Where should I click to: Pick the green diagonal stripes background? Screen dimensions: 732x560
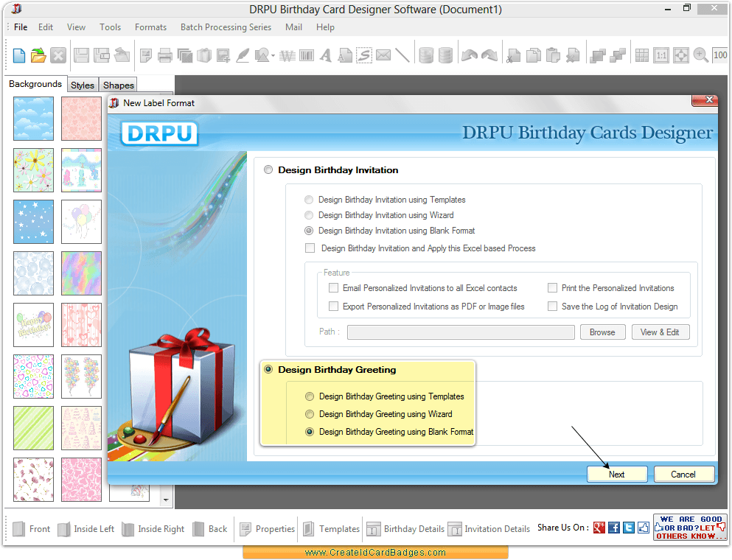tap(34, 428)
